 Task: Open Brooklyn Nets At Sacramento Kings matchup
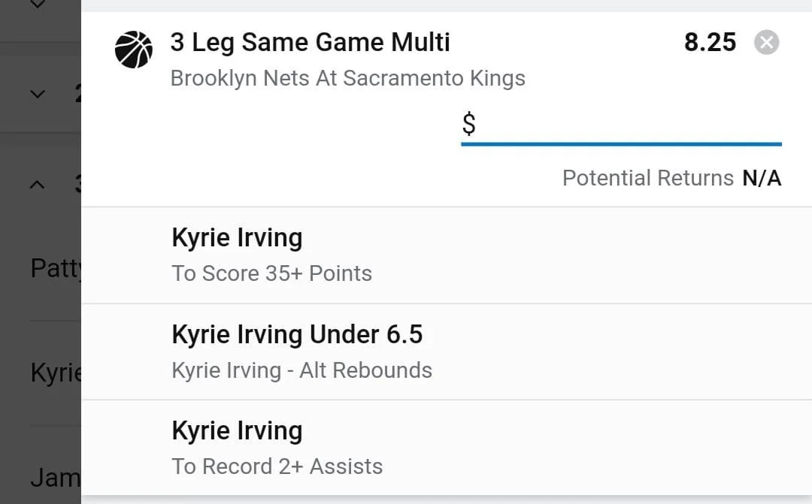point(348,78)
